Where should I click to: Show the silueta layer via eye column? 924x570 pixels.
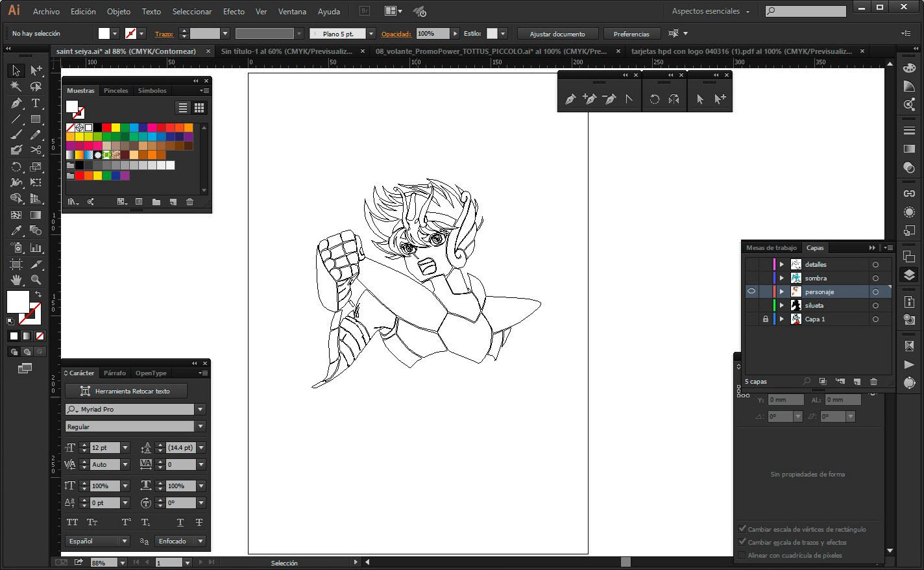point(751,305)
